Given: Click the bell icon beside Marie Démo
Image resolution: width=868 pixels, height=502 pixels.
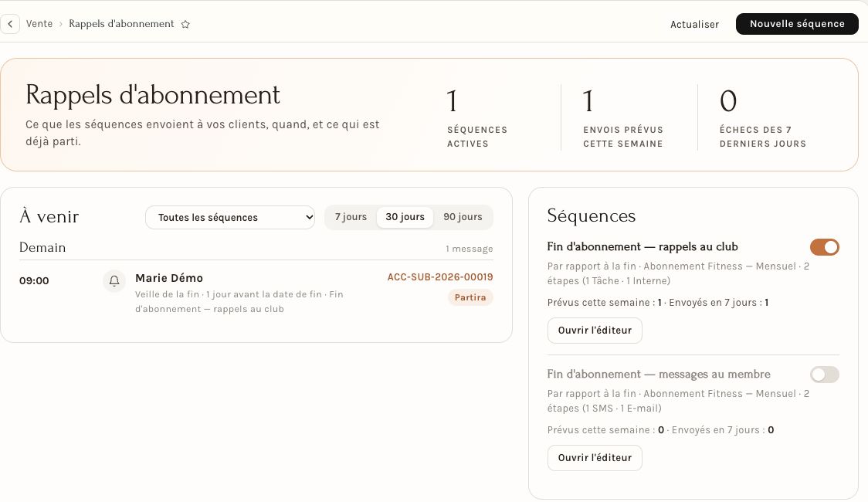Looking at the screenshot, I should point(114,281).
